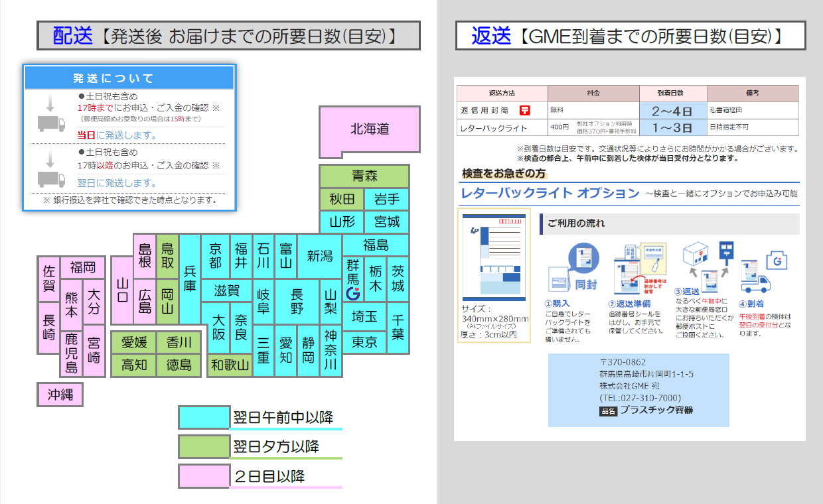Choose 宮城 prefecture box
The width and height of the screenshot is (823, 504).
(x=387, y=221)
